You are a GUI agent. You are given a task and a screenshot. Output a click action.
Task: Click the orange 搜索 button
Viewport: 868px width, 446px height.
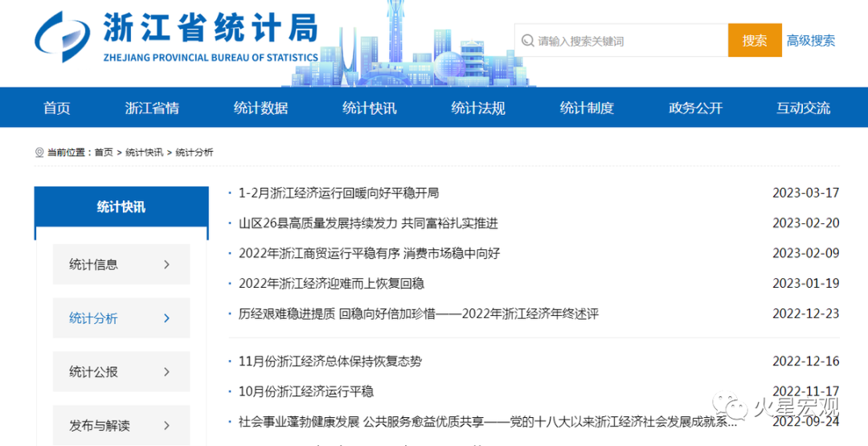click(x=755, y=40)
